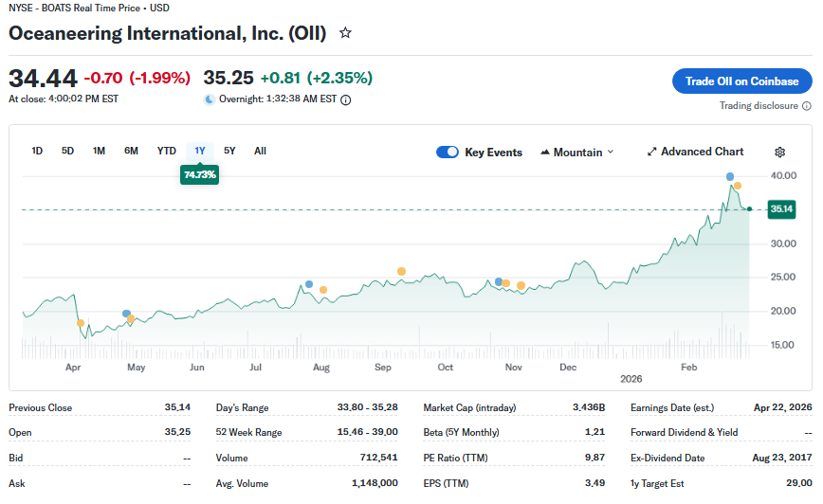
Task: Select the 1D time range
Action: [x=37, y=151]
